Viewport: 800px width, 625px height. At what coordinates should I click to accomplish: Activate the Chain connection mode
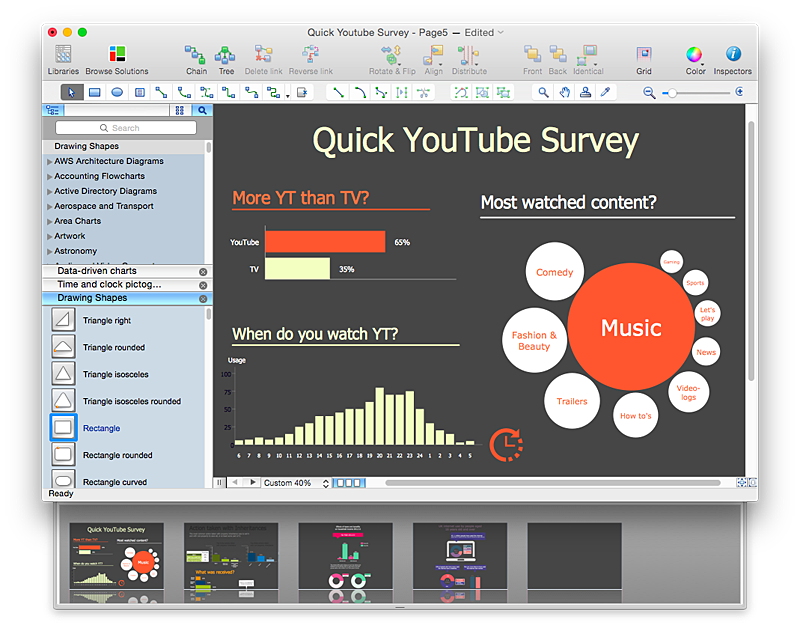(196, 60)
